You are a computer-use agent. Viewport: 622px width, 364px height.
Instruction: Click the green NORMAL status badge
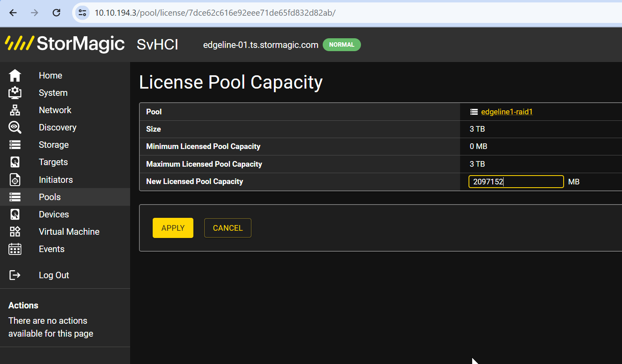342,45
